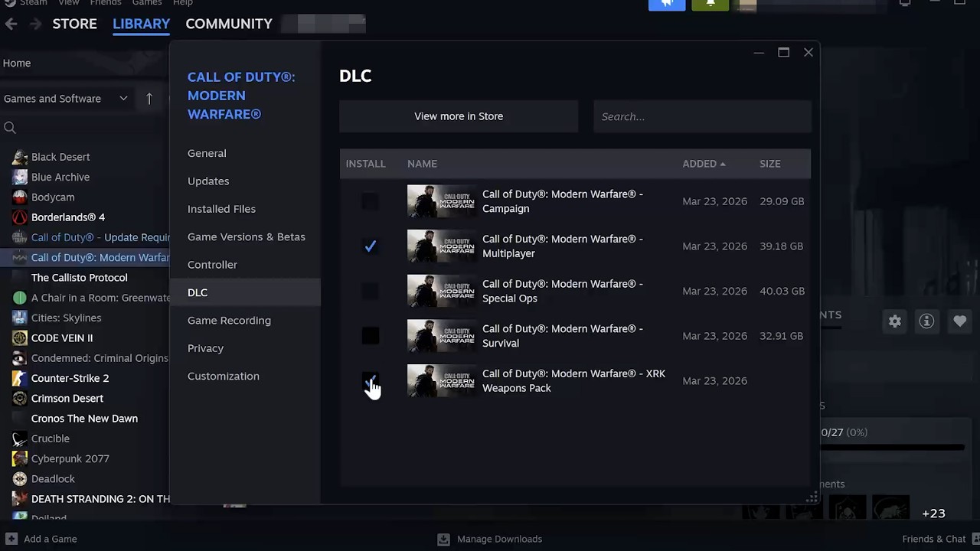Click the A Chair in a Room game icon
The width and height of the screenshot is (980, 551).
pos(20,298)
